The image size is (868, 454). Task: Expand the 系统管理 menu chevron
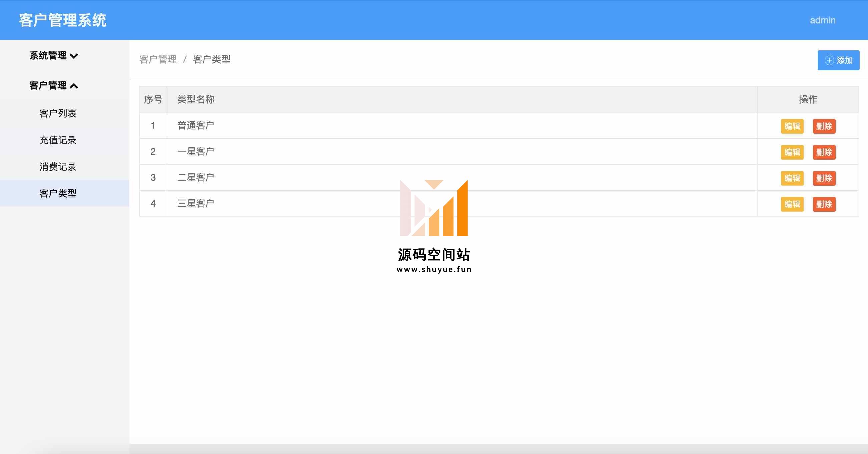pos(74,56)
